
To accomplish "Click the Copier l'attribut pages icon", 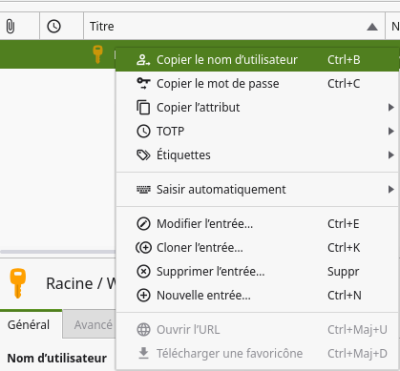I will pos(143,107).
